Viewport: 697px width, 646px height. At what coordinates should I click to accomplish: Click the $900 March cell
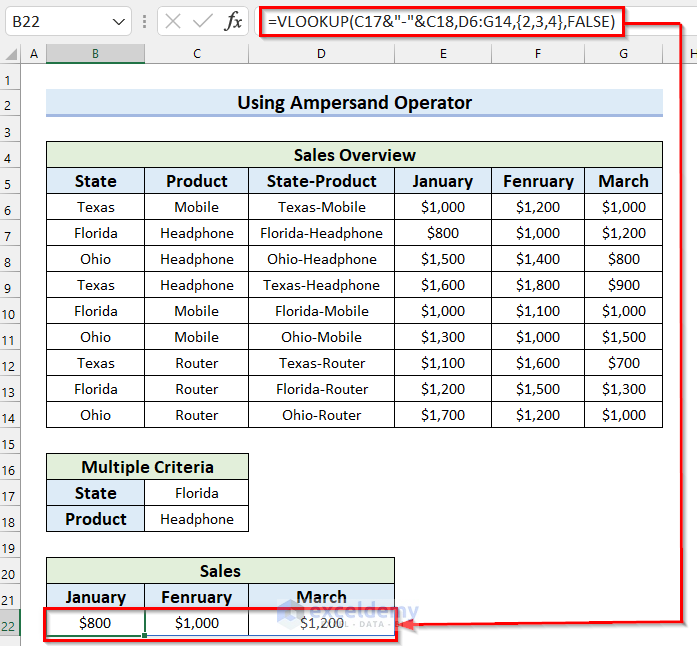[624, 285]
